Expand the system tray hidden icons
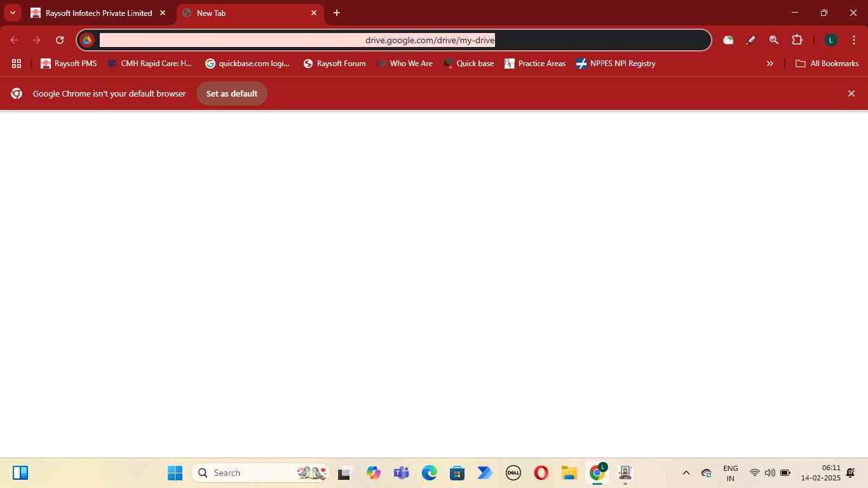Viewport: 868px width, 488px height. 686,473
